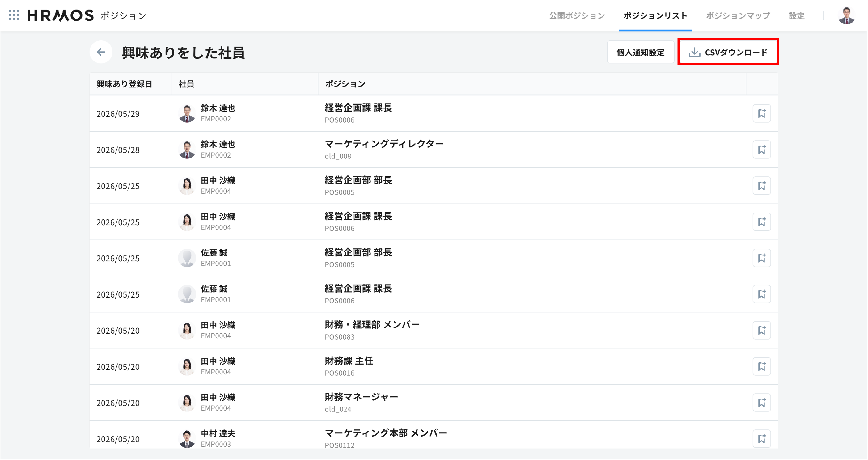
Task: Bookmark the 財務マネージャー position row
Action: click(x=761, y=403)
